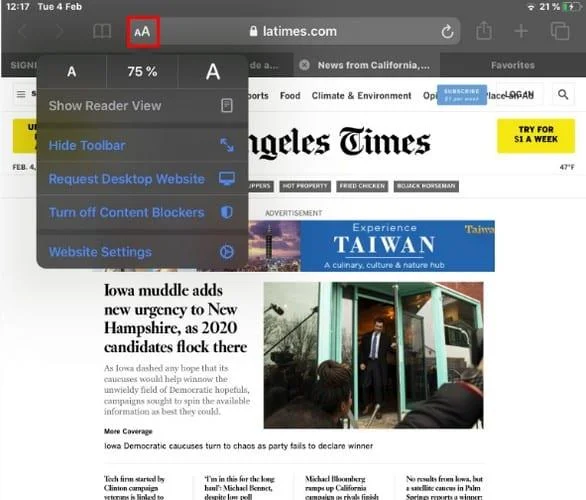
Task: Open the Michael Bennet long haul story
Action: point(239,488)
